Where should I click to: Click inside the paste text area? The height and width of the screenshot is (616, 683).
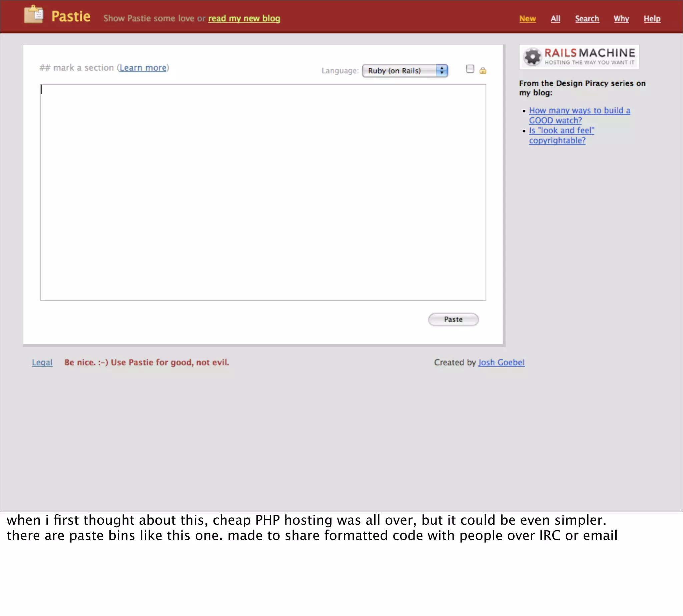click(x=263, y=192)
